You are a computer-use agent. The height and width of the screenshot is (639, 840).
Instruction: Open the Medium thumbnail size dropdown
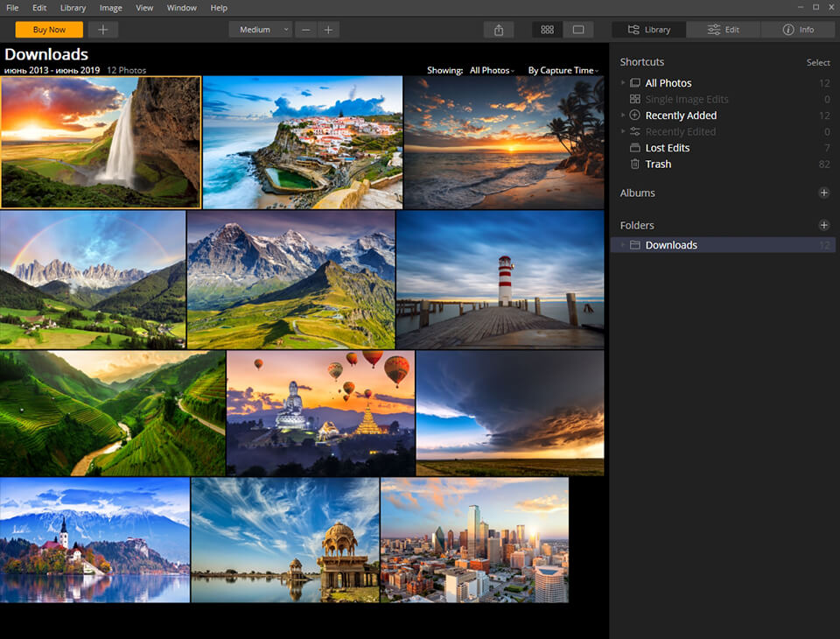[260, 29]
